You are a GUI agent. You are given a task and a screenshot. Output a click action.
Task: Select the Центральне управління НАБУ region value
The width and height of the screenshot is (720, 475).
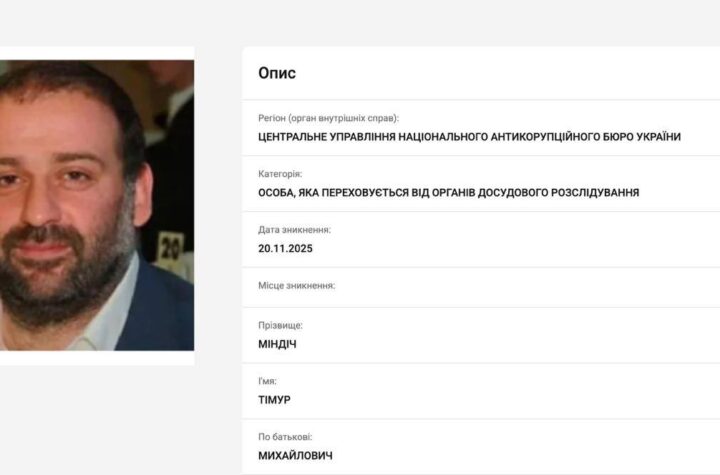[469, 137]
